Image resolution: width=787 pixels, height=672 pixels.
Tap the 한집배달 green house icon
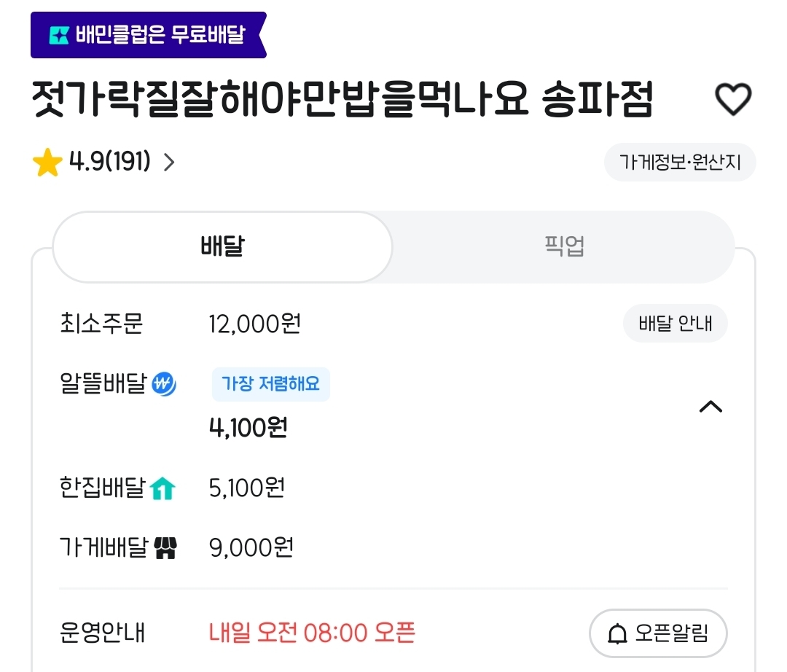pos(163,488)
